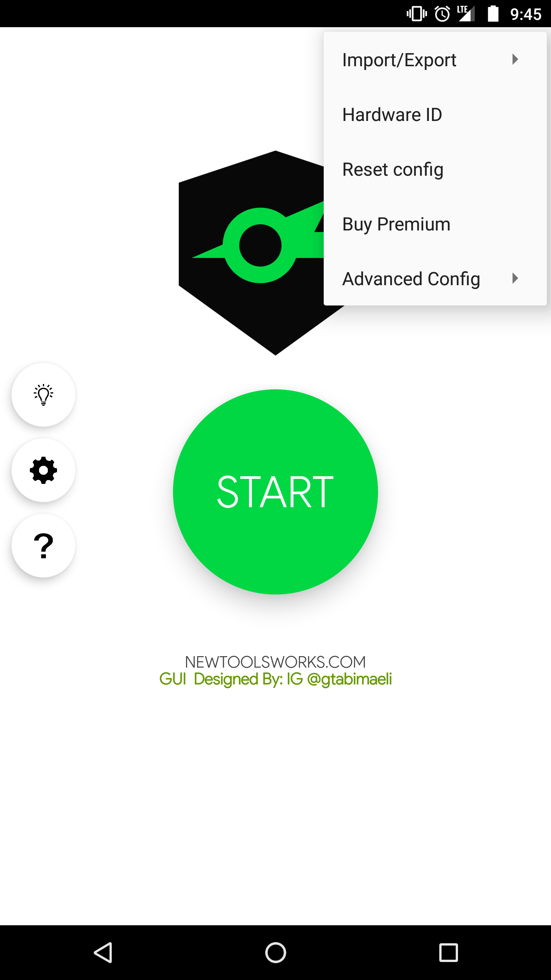Tap the vibrate mode status icon
This screenshot has height=980, width=551.
pyautogui.click(x=417, y=14)
